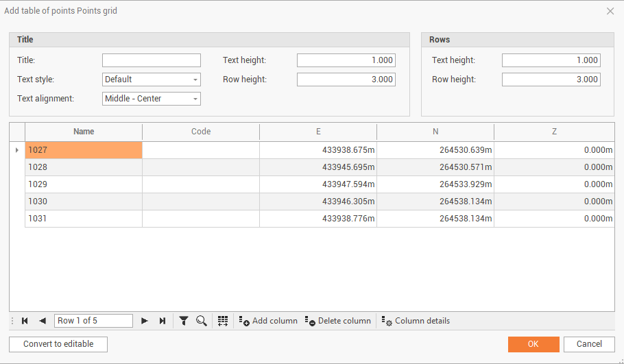Jump to last row in navigator
The width and height of the screenshot is (624, 364).
(163, 321)
